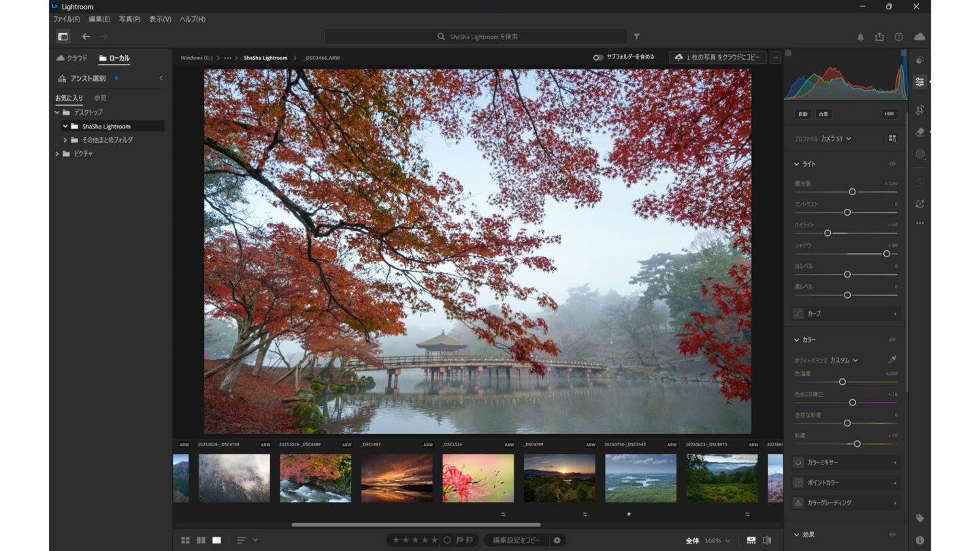
Task: Open the 写真(P) menu
Action: [129, 19]
